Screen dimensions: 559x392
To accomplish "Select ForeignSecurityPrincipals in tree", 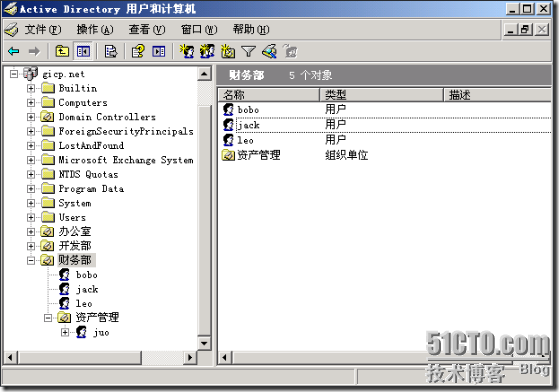I will [x=126, y=131].
